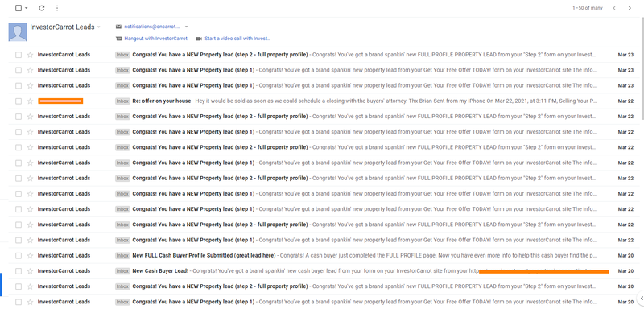Click Mar 20 date on 'New Cash Buyer Lead!' row
644x309 pixels.
point(625,271)
